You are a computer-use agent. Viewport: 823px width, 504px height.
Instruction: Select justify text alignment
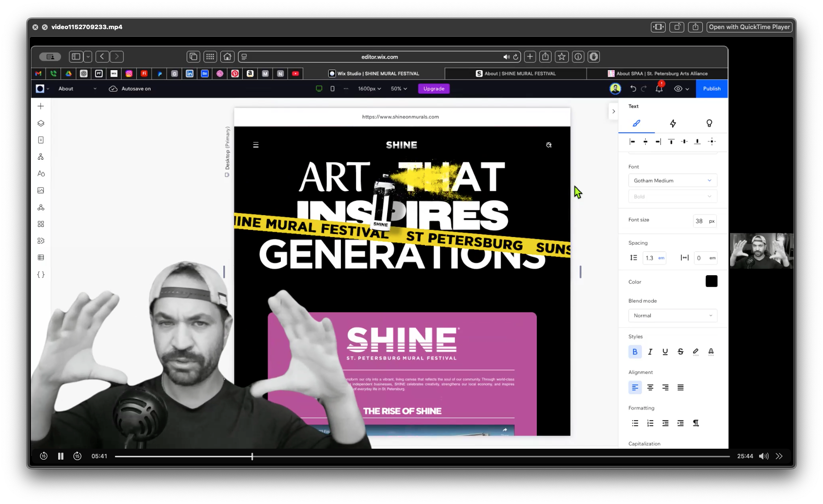pos(680,388)
